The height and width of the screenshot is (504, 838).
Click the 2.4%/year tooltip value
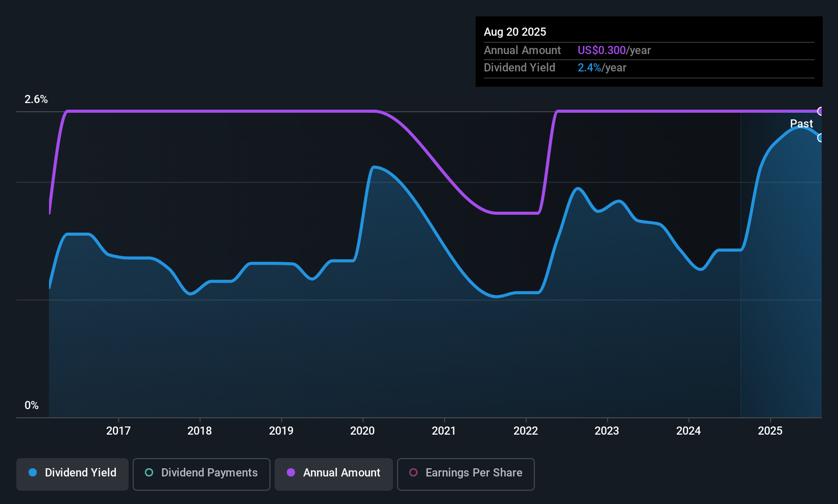click(602, 68)
